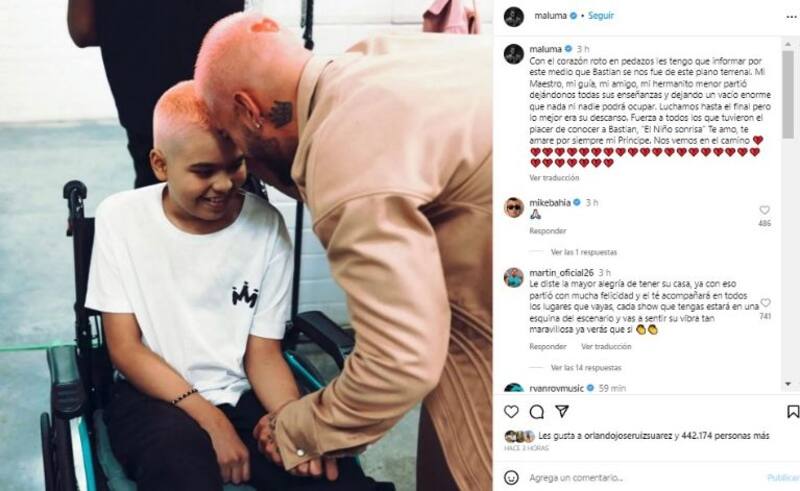Open emoji picker in comment box
This screenshot has height=491, width=800.
tap(511, 478)
